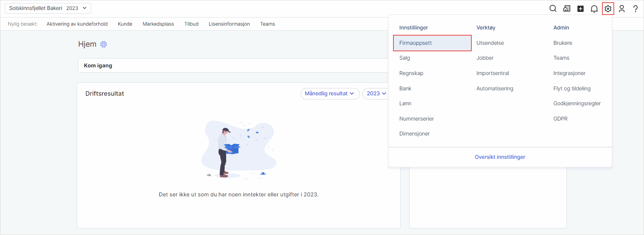The image size is (644, 235).
Task: Open the user profile icon
Action: (x=622, y=9)
